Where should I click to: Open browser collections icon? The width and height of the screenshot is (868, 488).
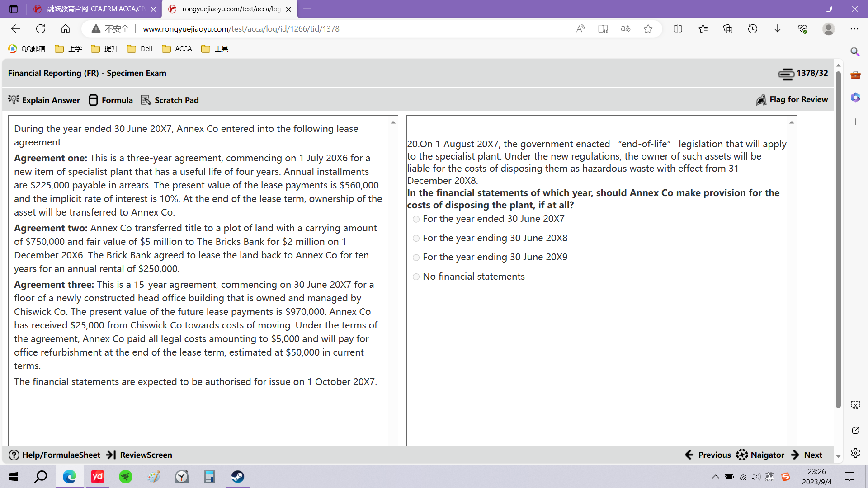click(728, 29)
